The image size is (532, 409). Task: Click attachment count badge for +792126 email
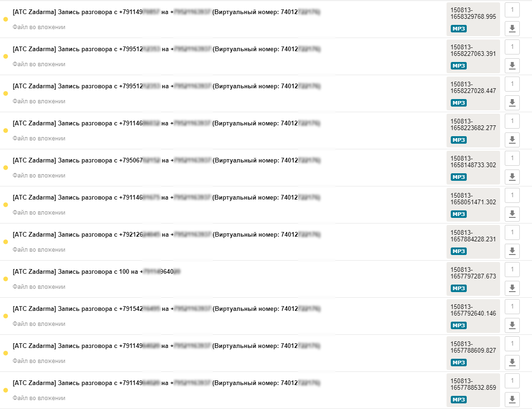512,232
